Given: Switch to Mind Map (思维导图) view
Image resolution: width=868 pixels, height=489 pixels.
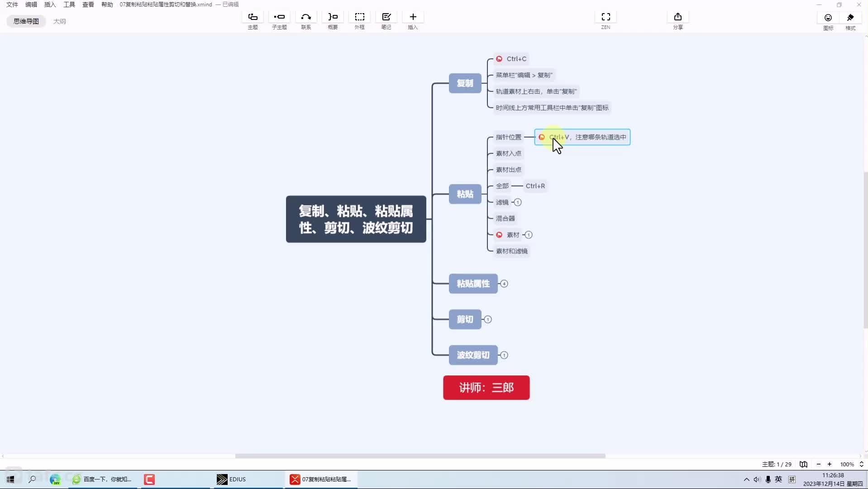Looking at the screenshot, I should (26, 21).
